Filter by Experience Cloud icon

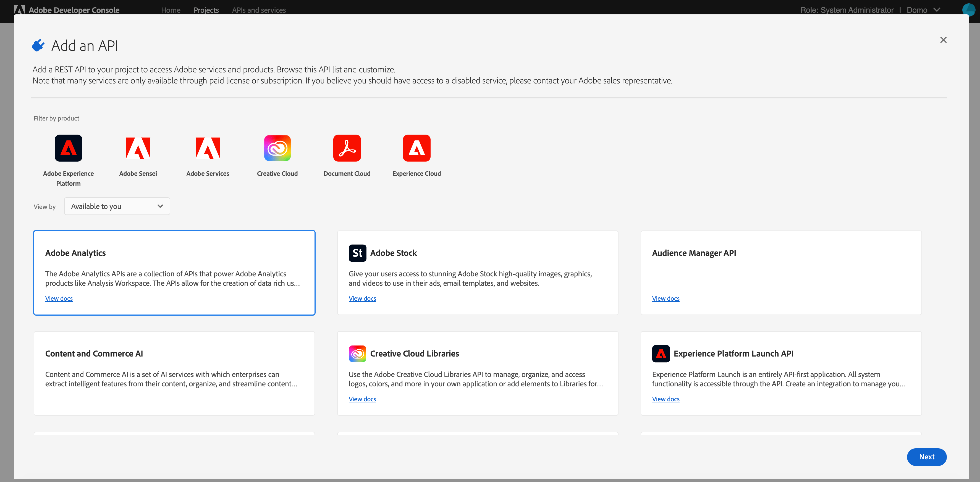(x=416, y=148)
